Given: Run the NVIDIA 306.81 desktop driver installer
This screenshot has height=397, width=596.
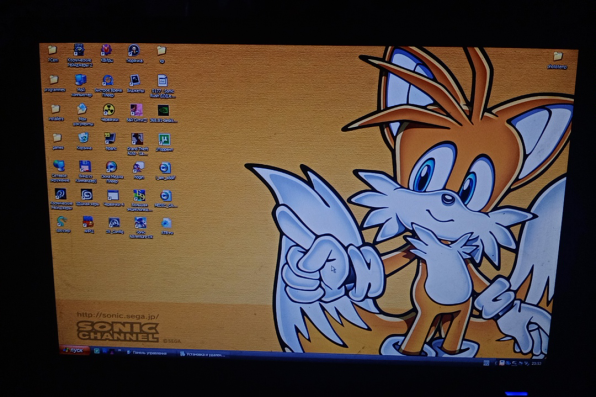Looking at the screenshot, I should 163,113.
